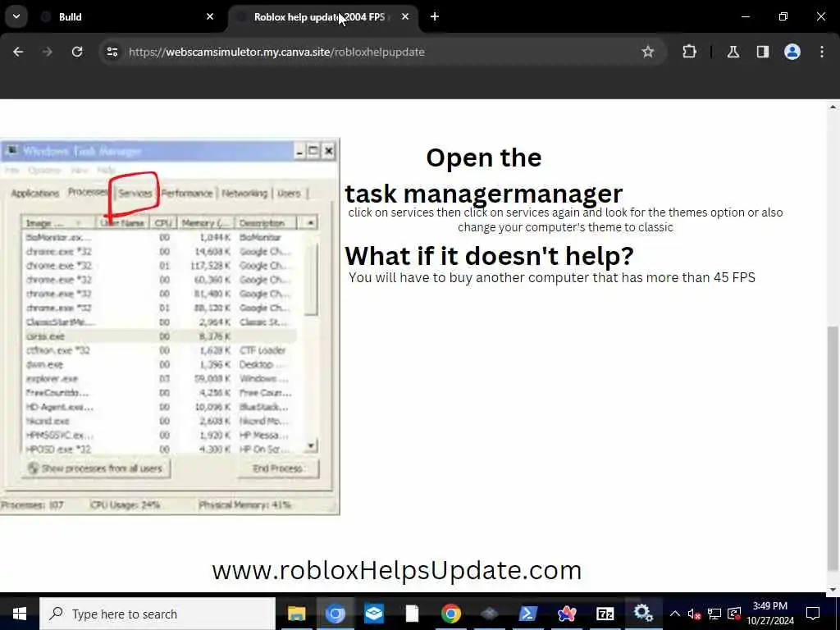Reload the current page
This screenshot has height=630, width=840.
tap(77, 52)
